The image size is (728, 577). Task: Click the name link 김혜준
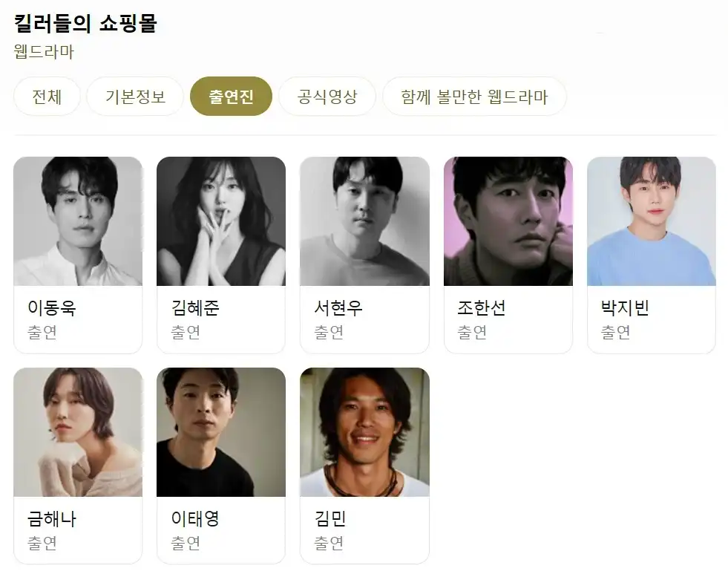point(195,307)
